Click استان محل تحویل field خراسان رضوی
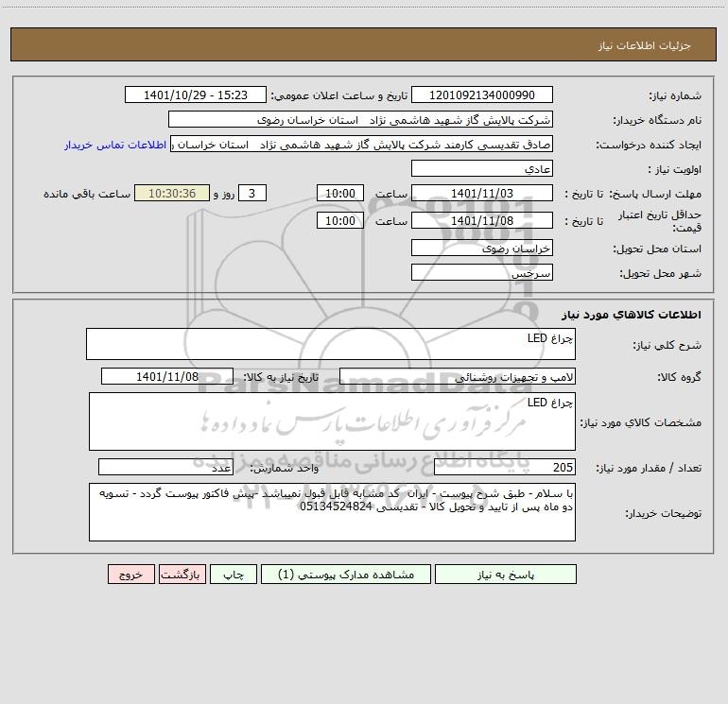The height and width of the screenshot is (704, 728). click(x=482, y=248)
